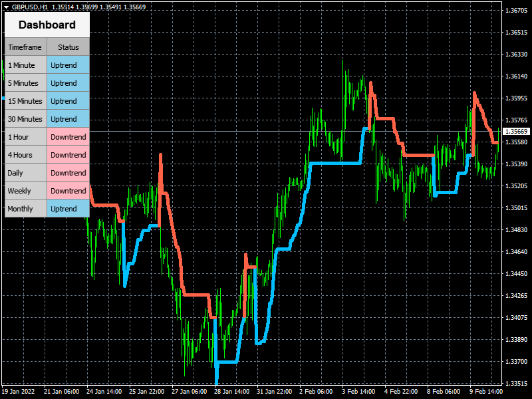Image resolution: width=532 pixels, height=399 pixels.
Task: Click the 25 Jan 22:00 time label
Action: [146, 392]
